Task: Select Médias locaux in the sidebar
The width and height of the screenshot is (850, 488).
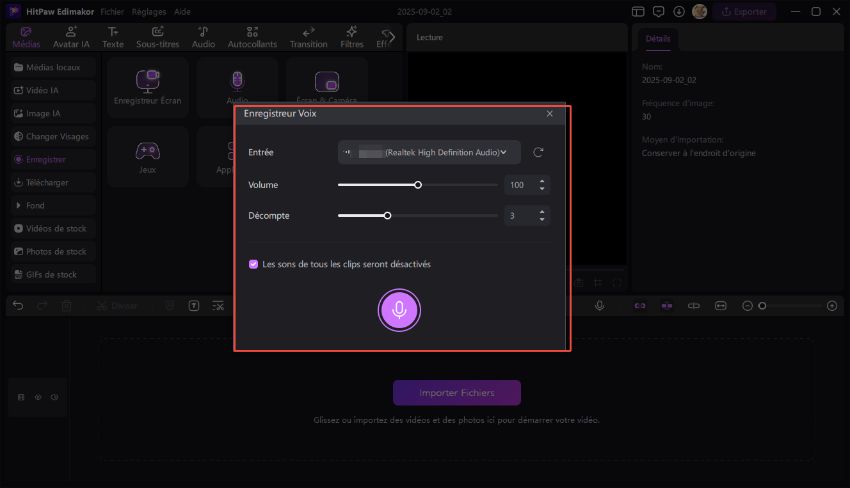Action: pos(53,67)
